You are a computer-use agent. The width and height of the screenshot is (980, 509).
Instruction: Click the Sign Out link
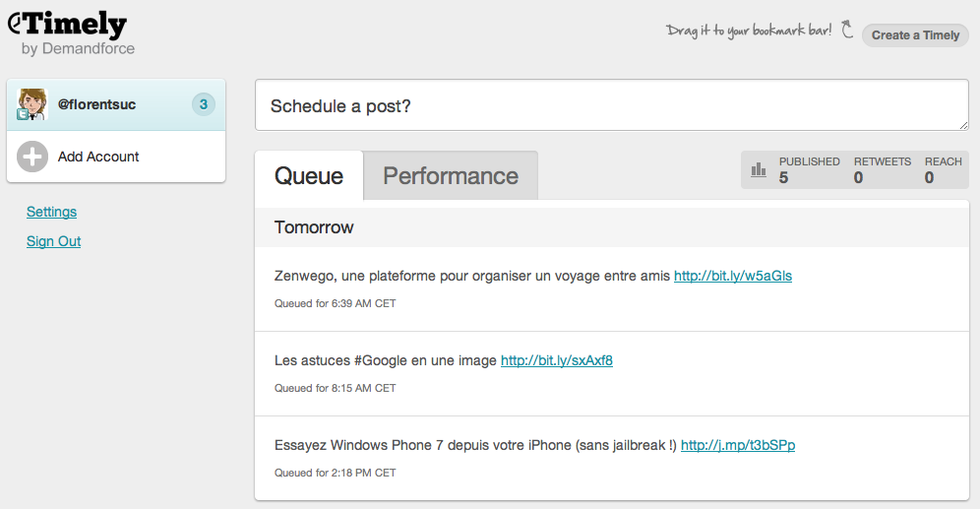pos(53,241)
